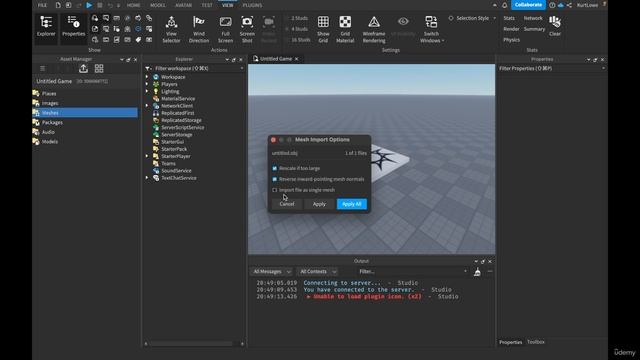Switch to the PLUGINS ribbon tab
Image resolution: width=640 pixels, height=360 pixels.
point(252,5)
